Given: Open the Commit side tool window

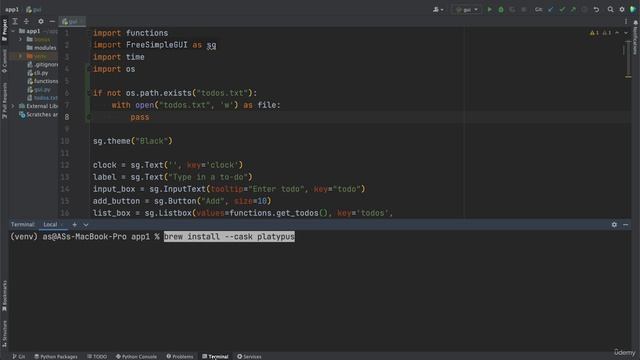Looking at the screenshot, I should click(4, 60).
